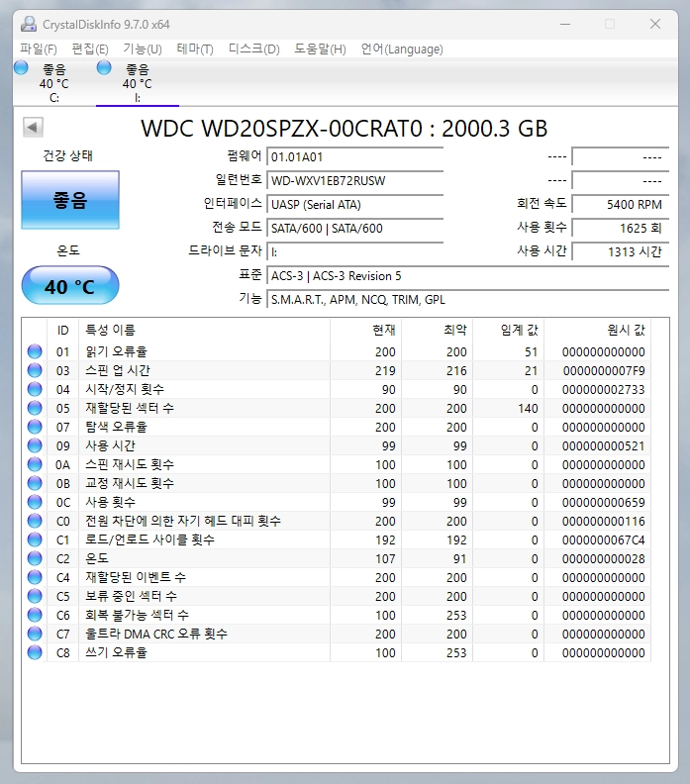Click status orb for attribute C1 로드/언로드 사이클
Image resolution: width=690 pixels, height=784 pixels.
coord(35,539)
